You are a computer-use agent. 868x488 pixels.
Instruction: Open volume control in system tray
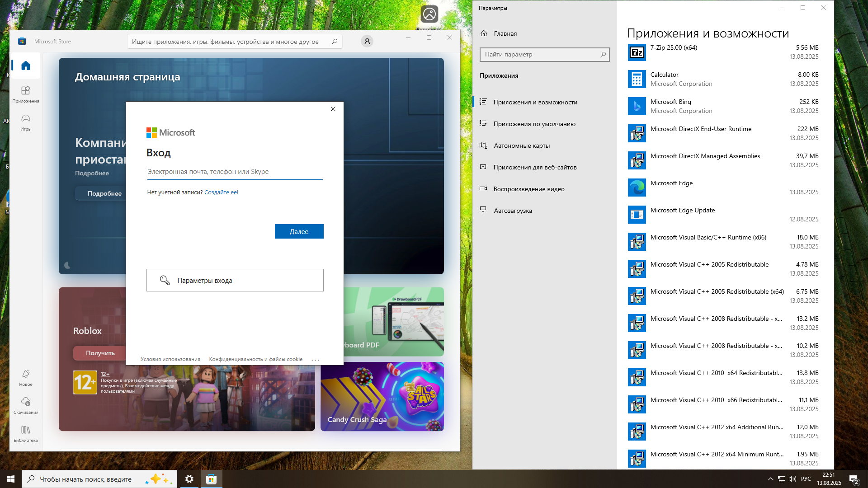click(x=793, y=479)
